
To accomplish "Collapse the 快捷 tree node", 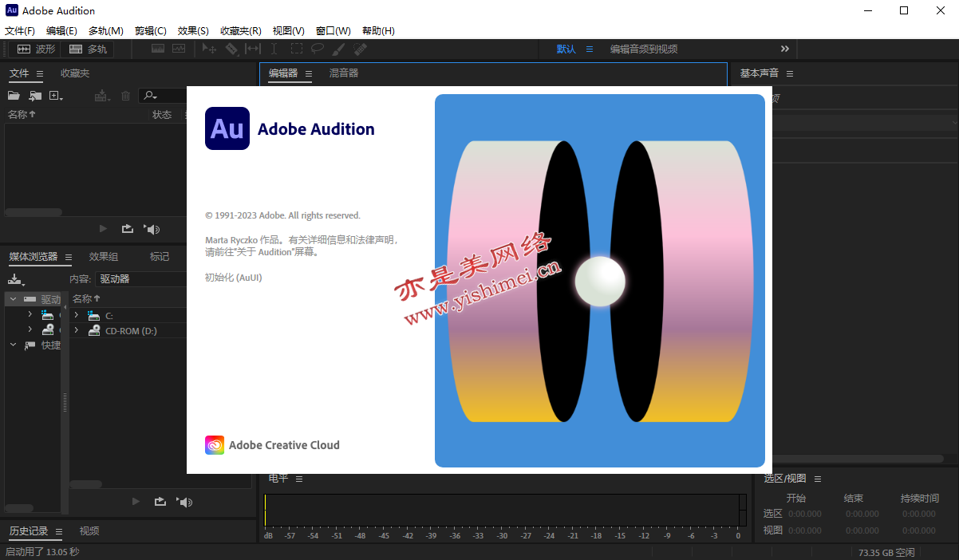I will click(13, 345).
